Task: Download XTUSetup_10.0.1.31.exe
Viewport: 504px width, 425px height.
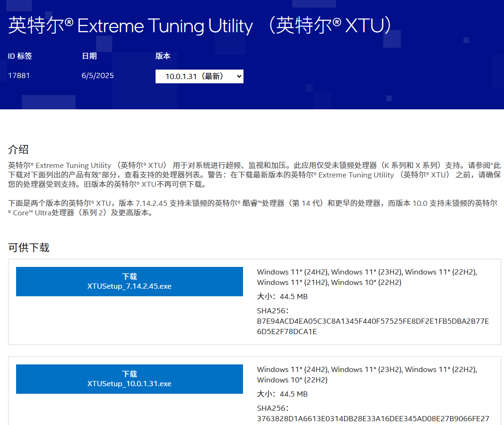Action: coord(129,379)
